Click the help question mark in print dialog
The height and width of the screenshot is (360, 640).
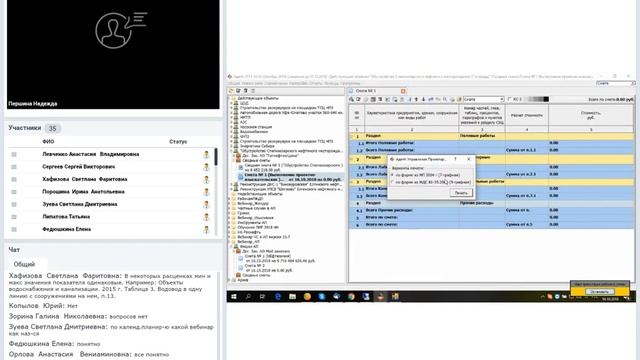tap(455, 159)
